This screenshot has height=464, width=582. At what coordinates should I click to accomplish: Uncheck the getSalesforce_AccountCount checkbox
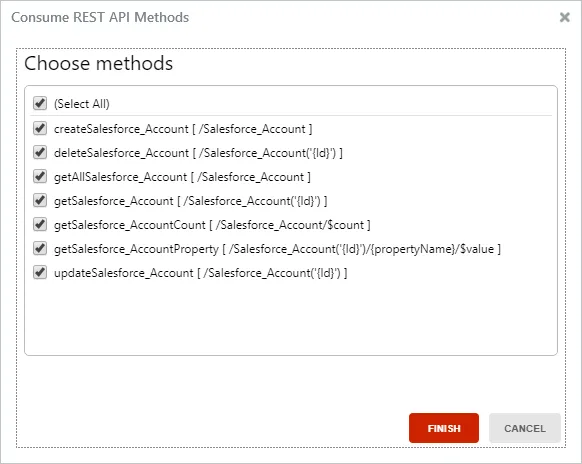(40, 224)
